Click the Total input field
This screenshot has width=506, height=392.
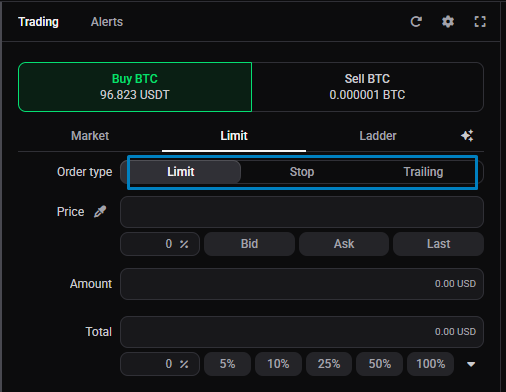tap(302, 332)
